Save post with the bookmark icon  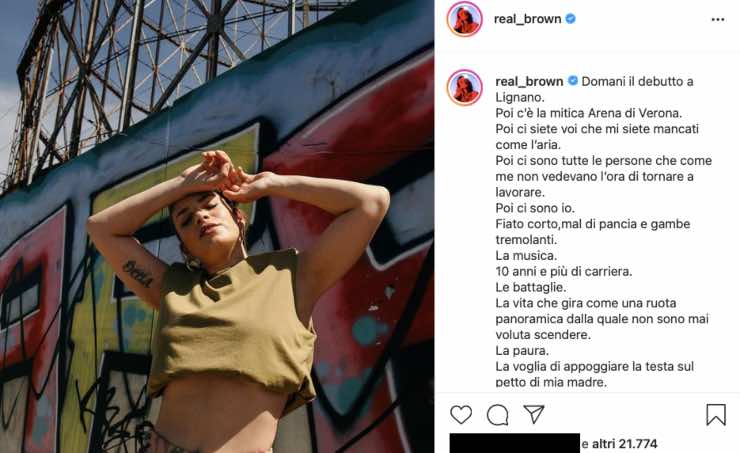715,415
